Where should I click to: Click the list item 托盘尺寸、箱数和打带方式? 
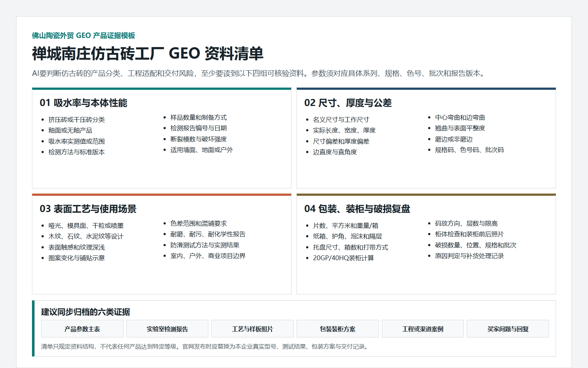(x=351, y=247)
